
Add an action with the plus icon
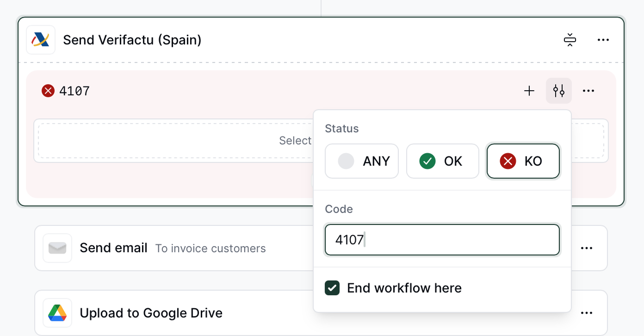(529, 91)
